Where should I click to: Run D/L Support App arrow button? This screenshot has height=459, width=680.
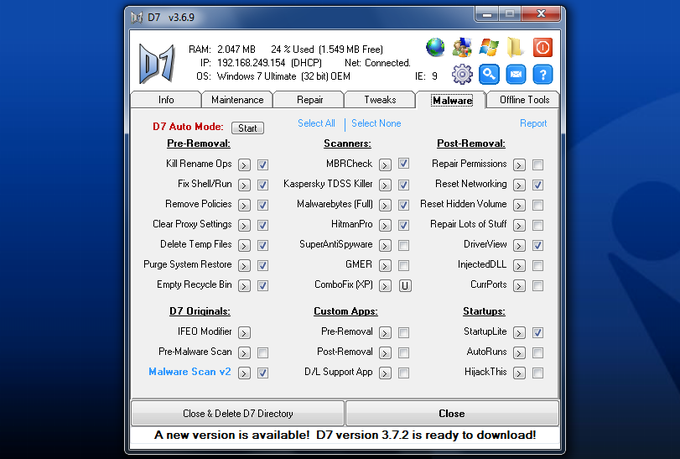[385, 373]
